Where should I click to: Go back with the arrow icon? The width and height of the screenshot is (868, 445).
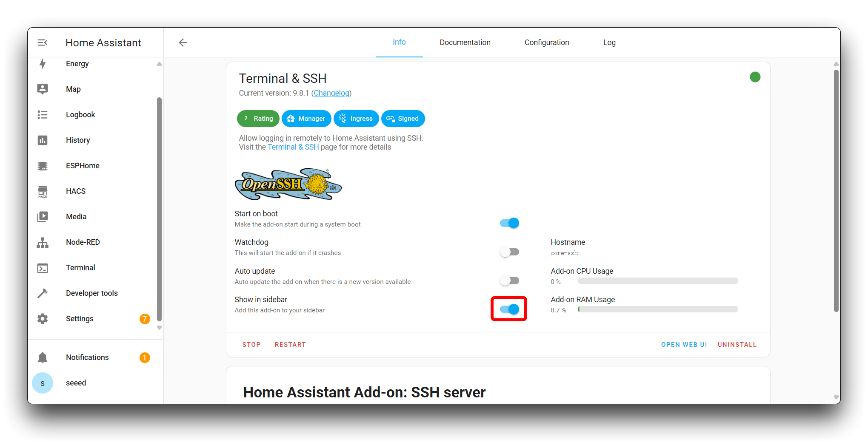tap(183, 43)
